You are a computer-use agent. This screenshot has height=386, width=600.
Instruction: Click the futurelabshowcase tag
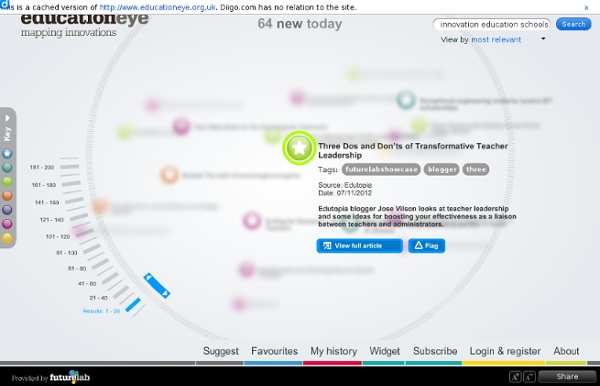click(x=381, y=169)
